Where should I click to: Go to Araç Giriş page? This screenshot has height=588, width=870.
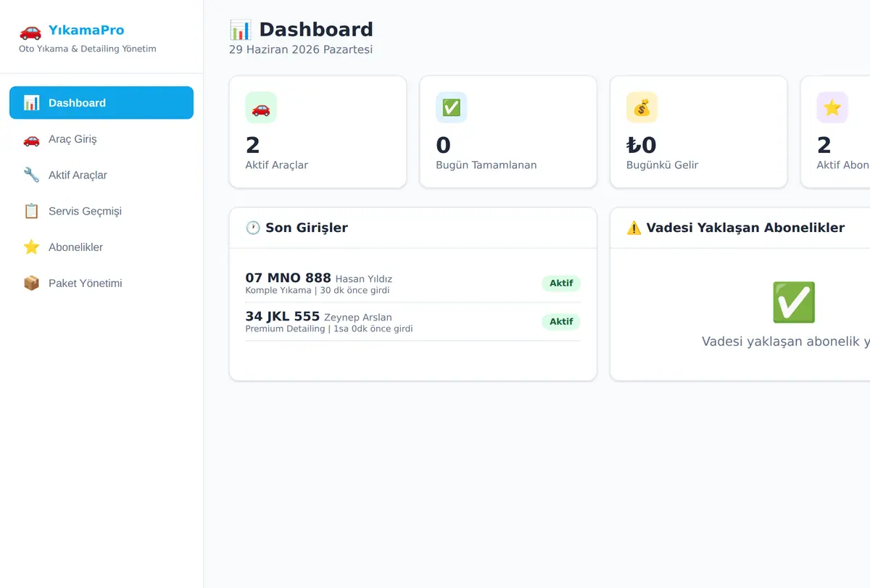tap(101, 139)
